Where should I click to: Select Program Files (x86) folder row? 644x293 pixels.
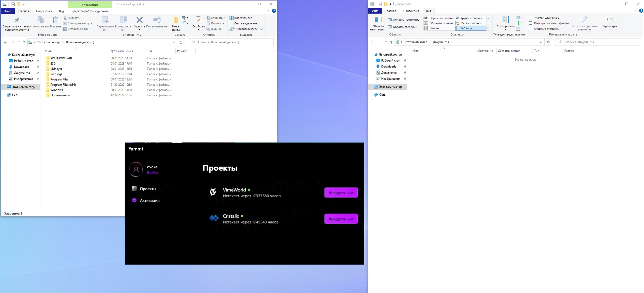click(108, 85)
